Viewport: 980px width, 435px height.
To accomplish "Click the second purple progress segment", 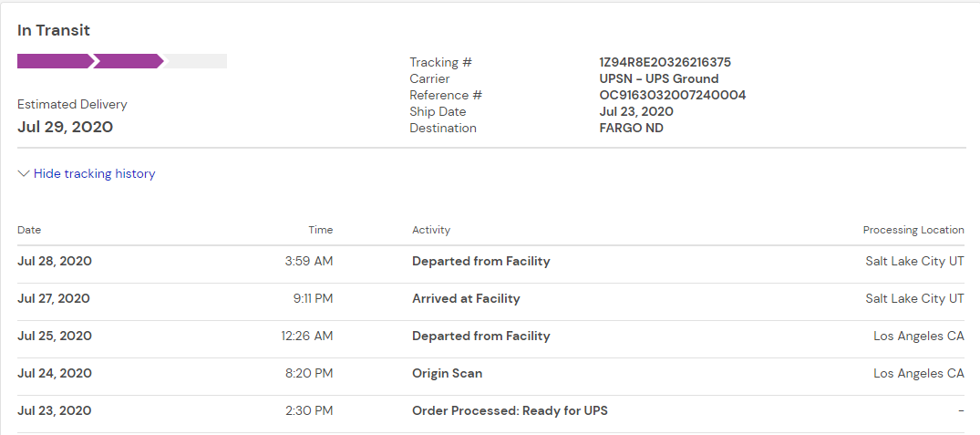I will pyautogui.click(x=128, y=61).
